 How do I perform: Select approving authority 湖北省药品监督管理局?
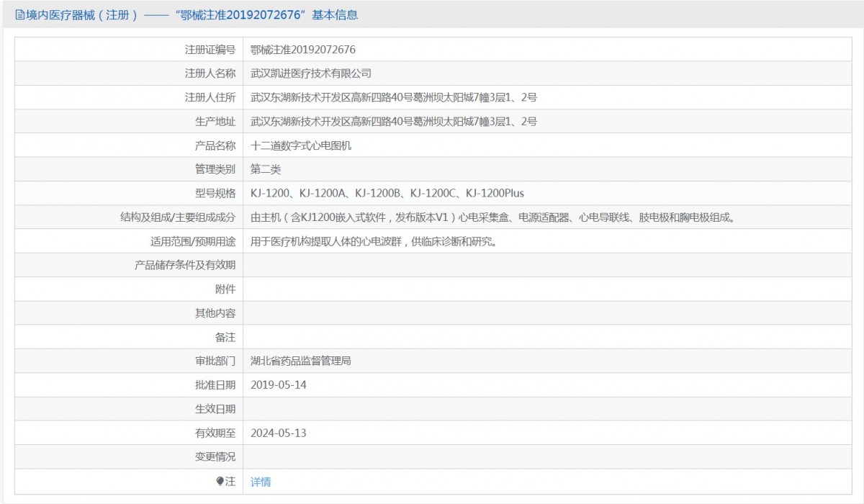[x=301, y=361]
